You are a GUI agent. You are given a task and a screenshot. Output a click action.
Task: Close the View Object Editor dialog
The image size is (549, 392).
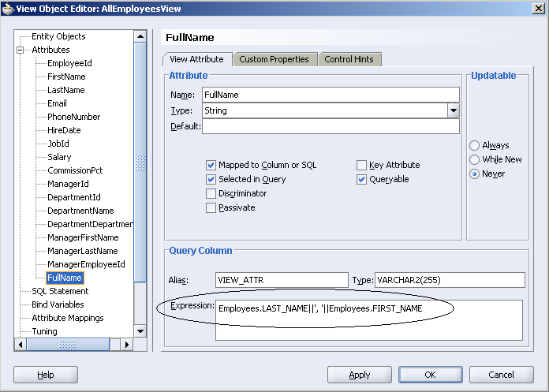pyautogui.click(x=537, y=9)
